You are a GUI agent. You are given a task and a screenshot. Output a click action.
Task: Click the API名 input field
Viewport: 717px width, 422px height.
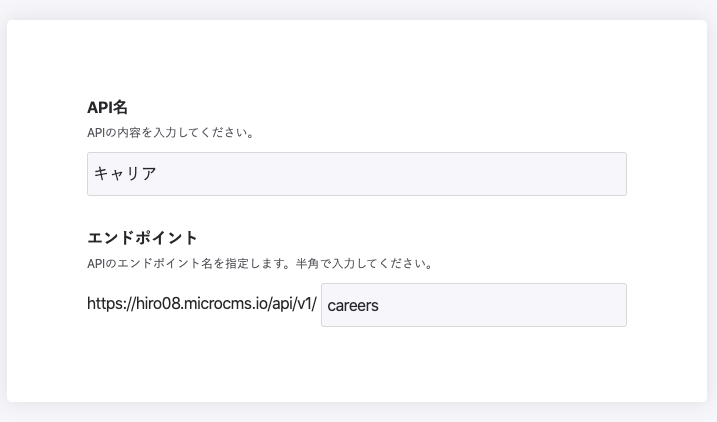tap(356, 174)
